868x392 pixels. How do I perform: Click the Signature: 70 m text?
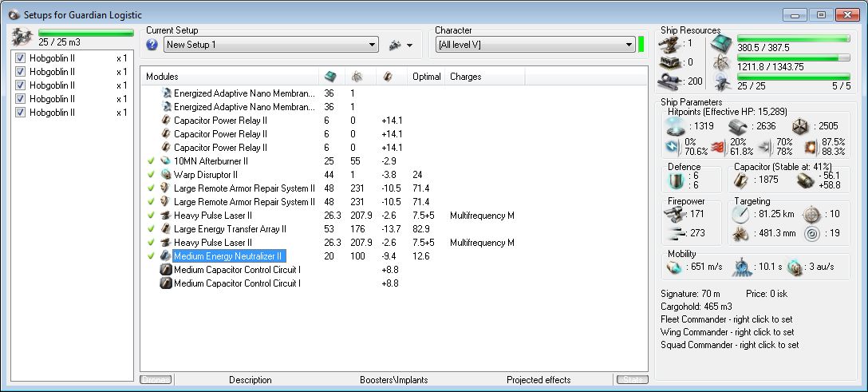point(690,294)
